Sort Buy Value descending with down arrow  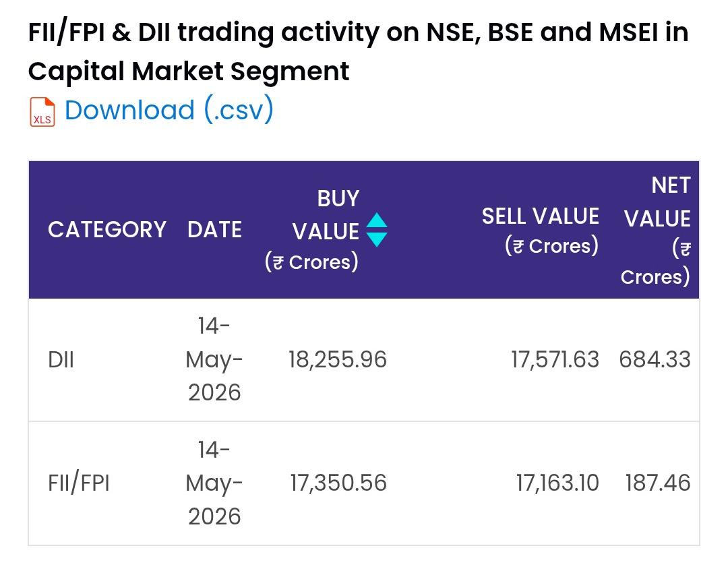point(377,239)
